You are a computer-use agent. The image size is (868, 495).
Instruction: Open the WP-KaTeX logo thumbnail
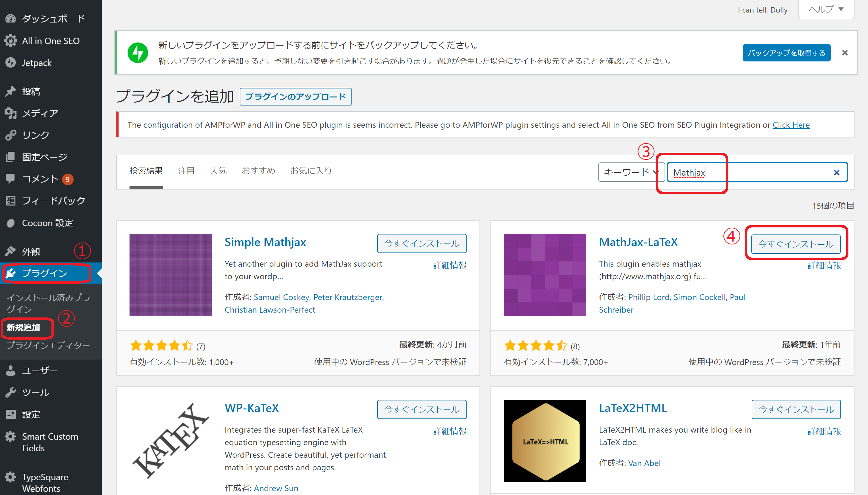coord(170,441)
